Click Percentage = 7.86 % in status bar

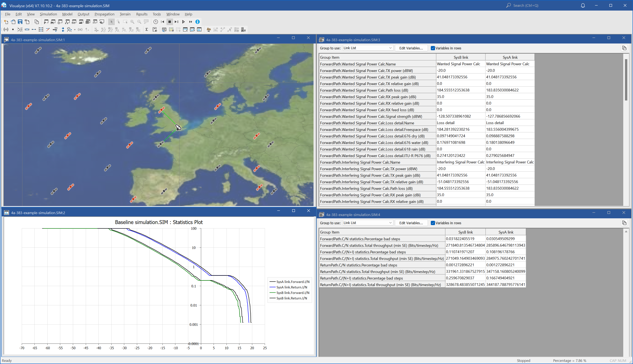(x=569, y=360)
